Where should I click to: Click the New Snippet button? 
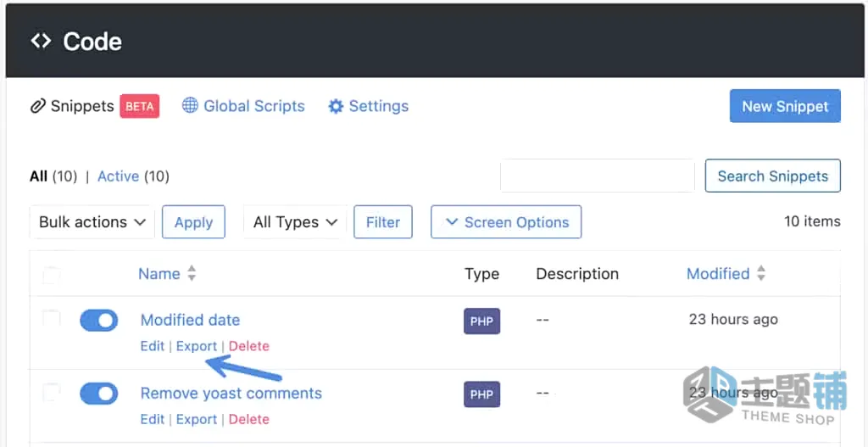(x=785, y=106)
